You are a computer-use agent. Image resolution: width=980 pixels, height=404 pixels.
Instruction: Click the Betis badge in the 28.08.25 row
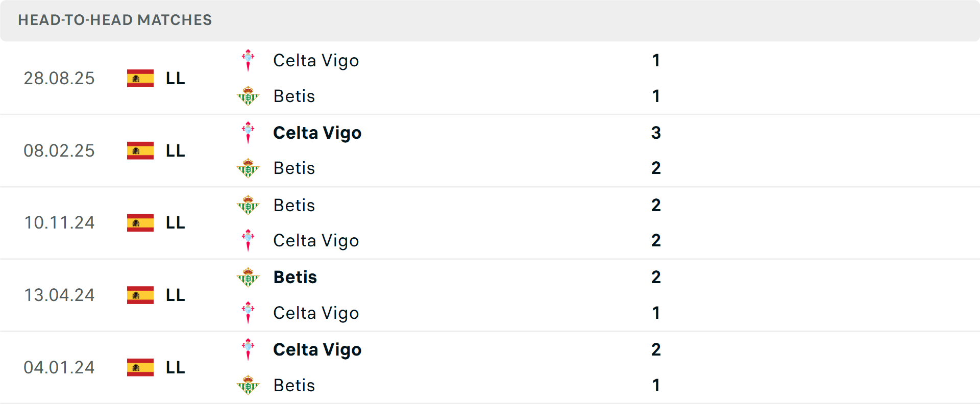248,95
